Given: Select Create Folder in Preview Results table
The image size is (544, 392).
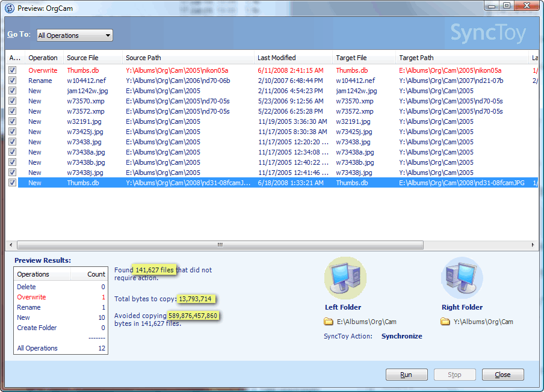Looking at the screenshot, I should [37, 328].
